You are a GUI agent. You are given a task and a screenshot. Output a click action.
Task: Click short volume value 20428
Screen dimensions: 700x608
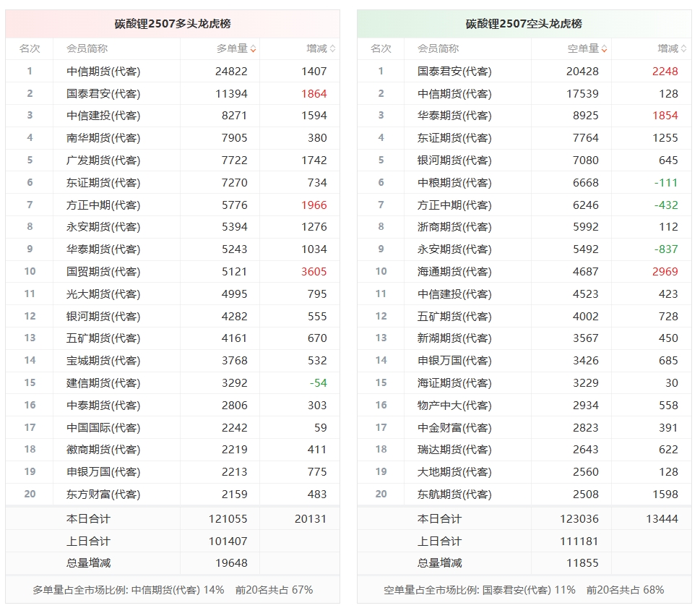coord(582,72)
